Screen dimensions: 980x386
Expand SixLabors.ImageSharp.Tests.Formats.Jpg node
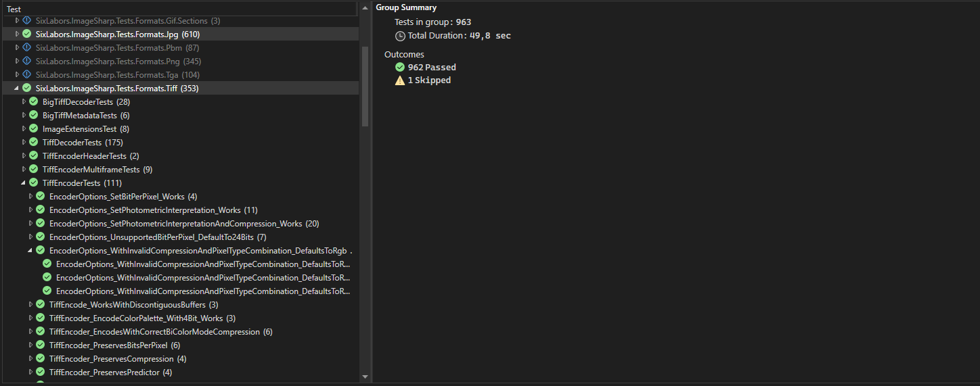17,34
